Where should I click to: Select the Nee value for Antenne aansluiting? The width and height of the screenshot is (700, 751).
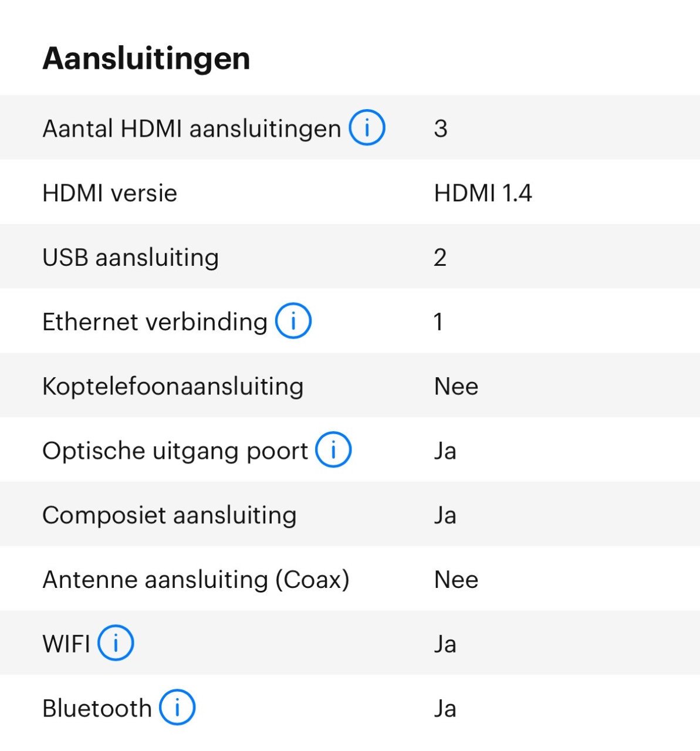tap(456, 580)
